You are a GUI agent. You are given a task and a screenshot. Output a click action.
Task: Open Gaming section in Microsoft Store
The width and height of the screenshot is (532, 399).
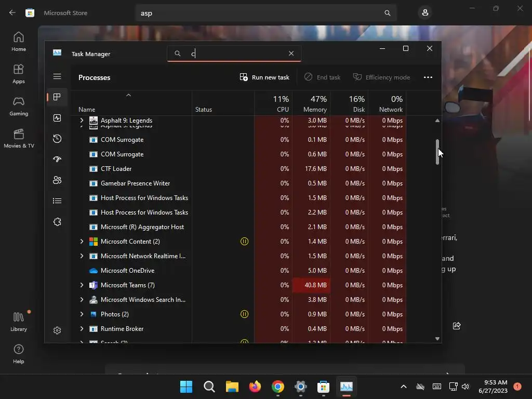tap(19, 106)
